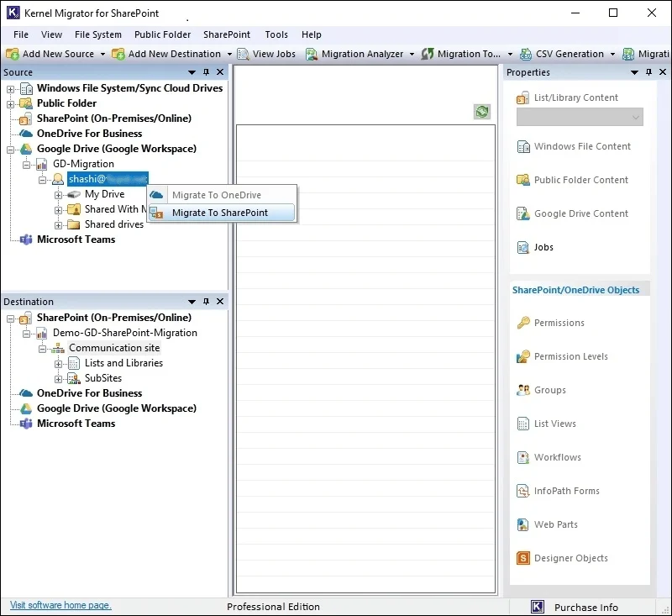Click the Migration Analyzer toolbar icon

(x=312, y=54)
